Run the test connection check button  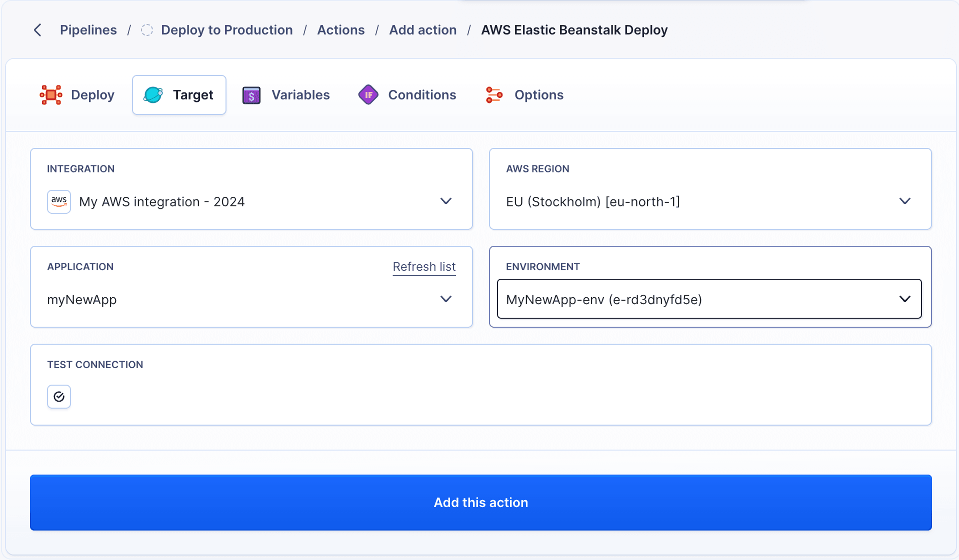59,397
